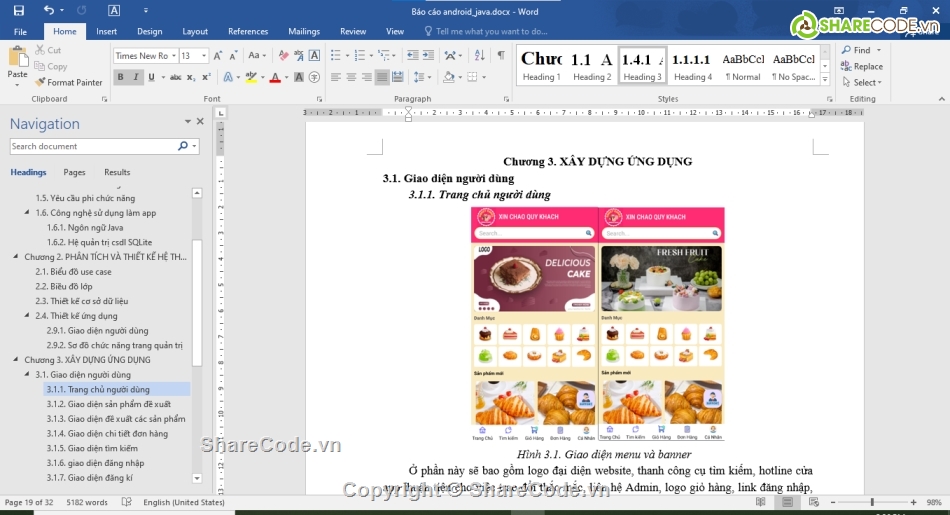Viewport: 950px width, 515px height.
Task: Switch to the Pages tab in Navigation
Action: point(74,172)
